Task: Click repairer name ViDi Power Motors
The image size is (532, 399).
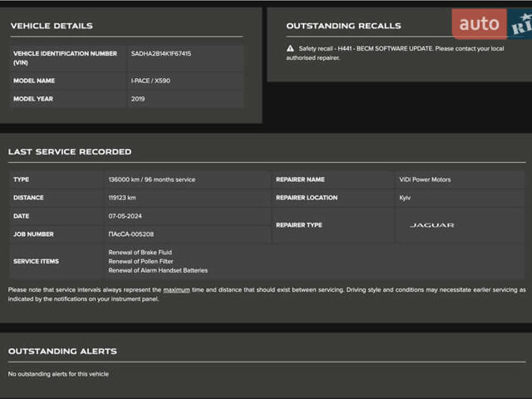Action: (425, 180)
